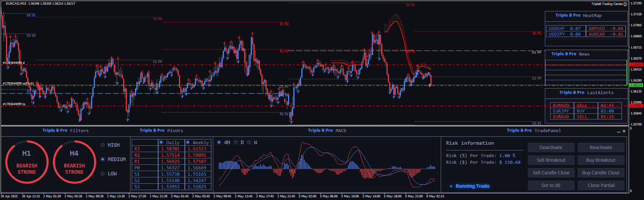Click the smiley face icon beside TripleB Trading Center
Viewport: 644px width, 200px height.
point(625,4)
